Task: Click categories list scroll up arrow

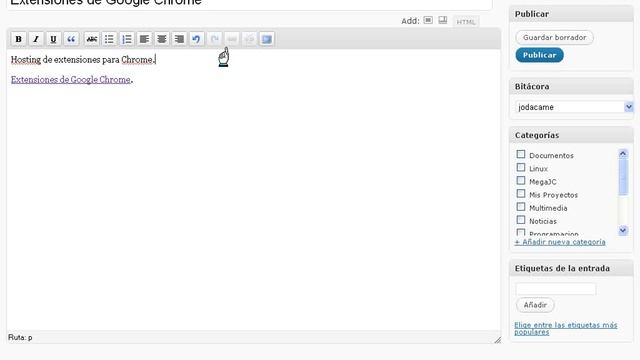Action: tap(623, 154)
